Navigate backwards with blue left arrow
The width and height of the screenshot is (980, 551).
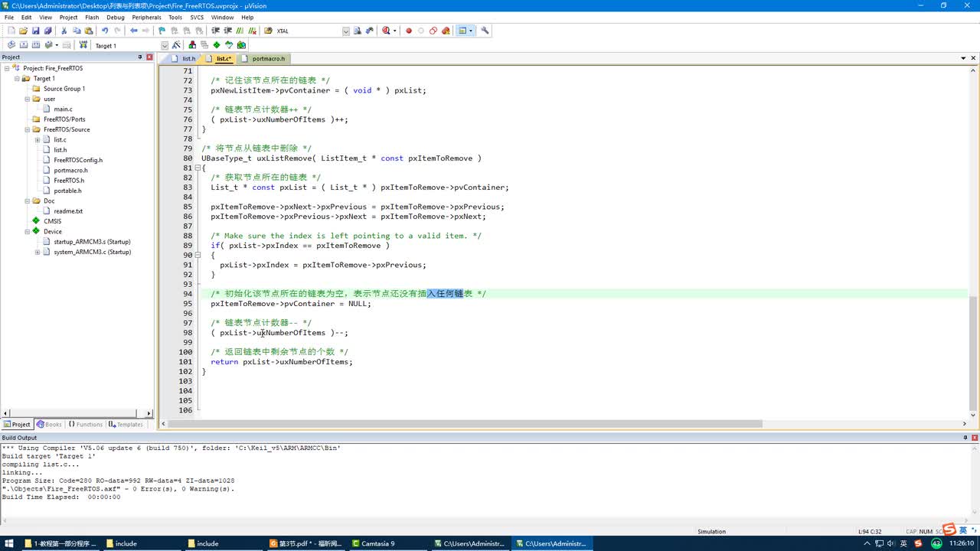point(134,31)
